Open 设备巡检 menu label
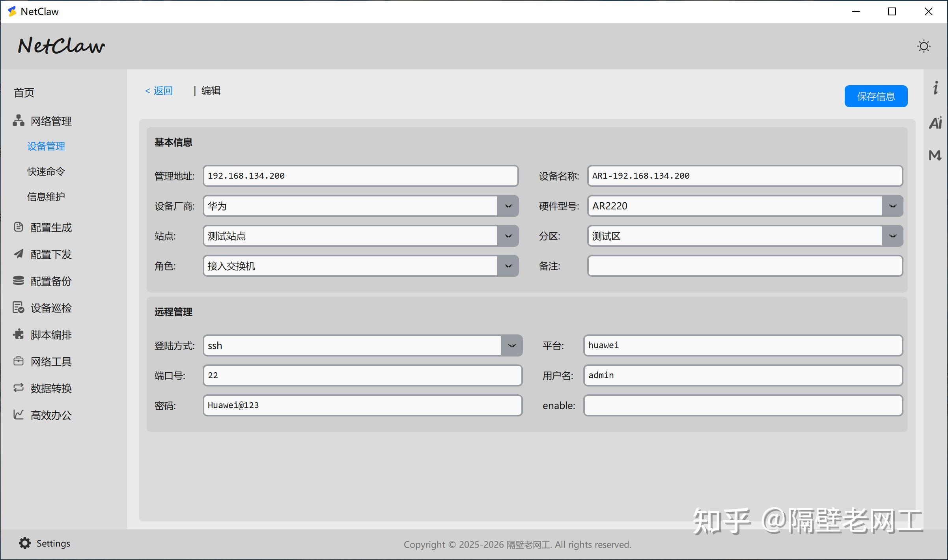 (51, 308)
